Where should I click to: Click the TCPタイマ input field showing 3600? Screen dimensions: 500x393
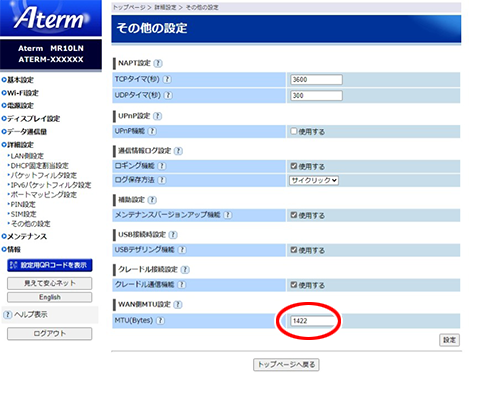(316, 80)
